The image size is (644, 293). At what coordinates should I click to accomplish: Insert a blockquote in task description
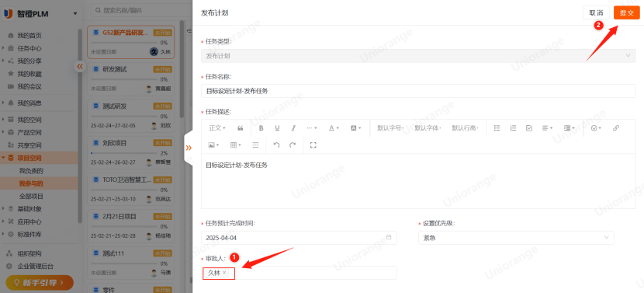(241, 128)
